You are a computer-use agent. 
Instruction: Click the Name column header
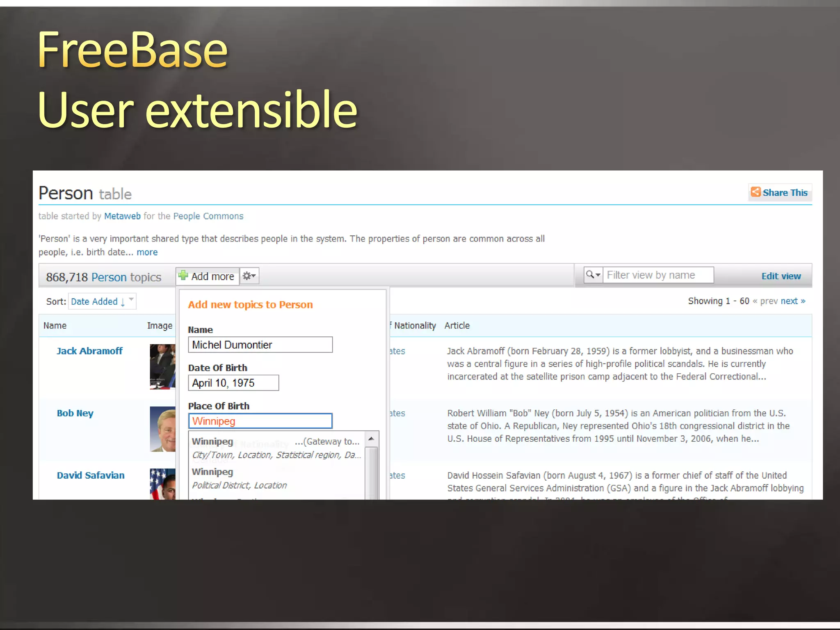(x=55, y=326)
